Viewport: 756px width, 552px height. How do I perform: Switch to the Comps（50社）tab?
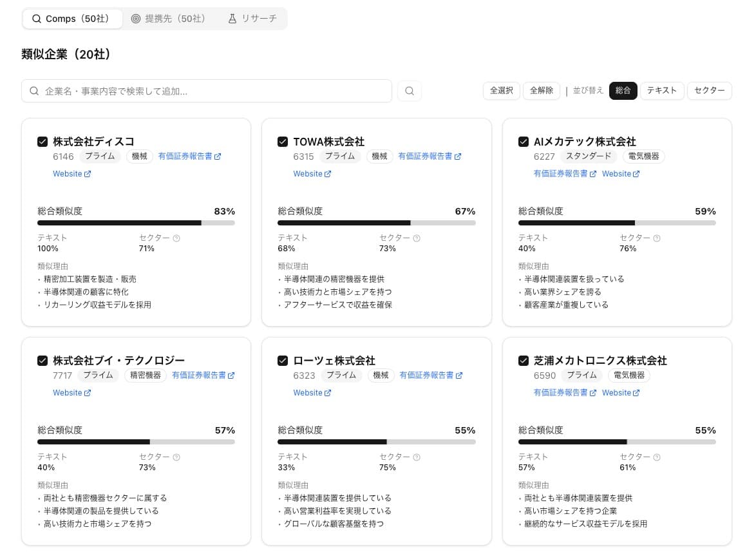pos(72,19)
